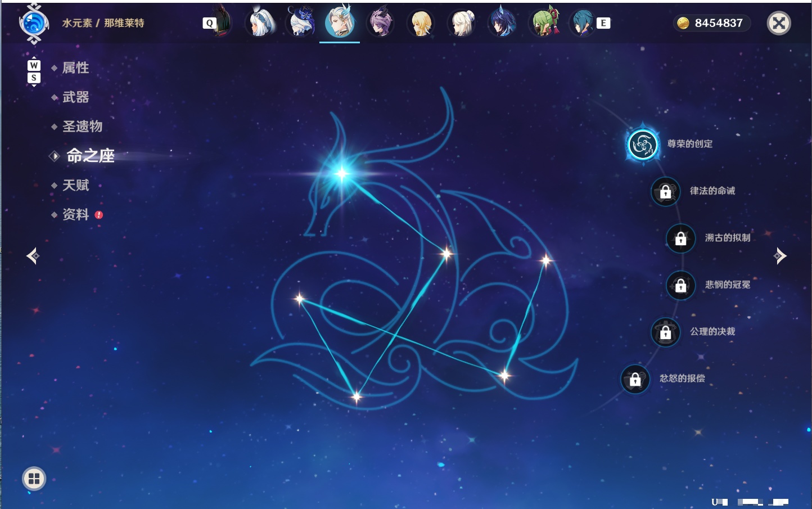Click the Q previous-character key hint
Viewport: 812px width, 509px height.
(x=209, y=23)
